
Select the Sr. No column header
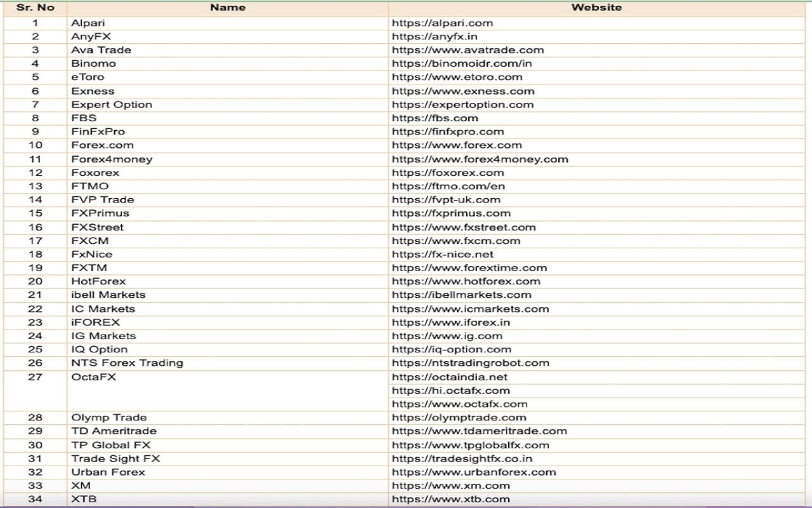[x=36, y=8]
